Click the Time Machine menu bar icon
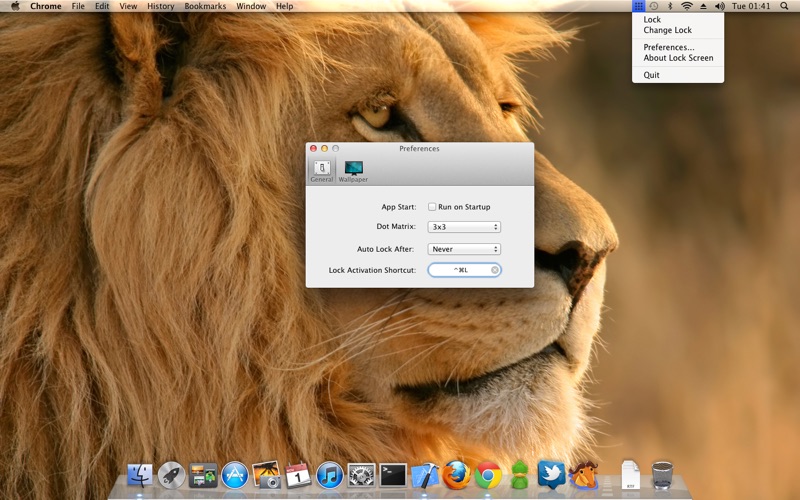 click(653, 6)
